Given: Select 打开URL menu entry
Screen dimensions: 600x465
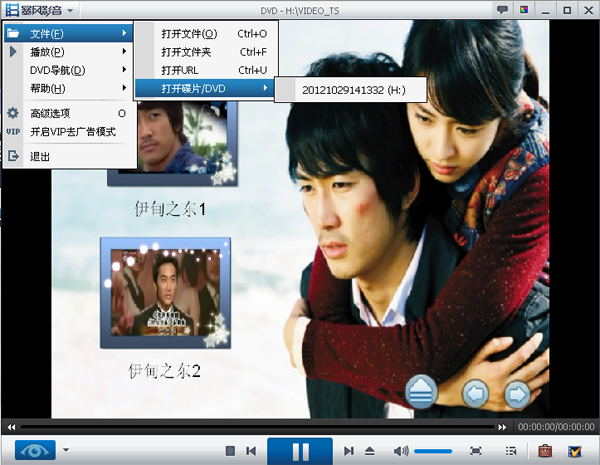Looking at the screenshot, I should click(x=206, y=70).
